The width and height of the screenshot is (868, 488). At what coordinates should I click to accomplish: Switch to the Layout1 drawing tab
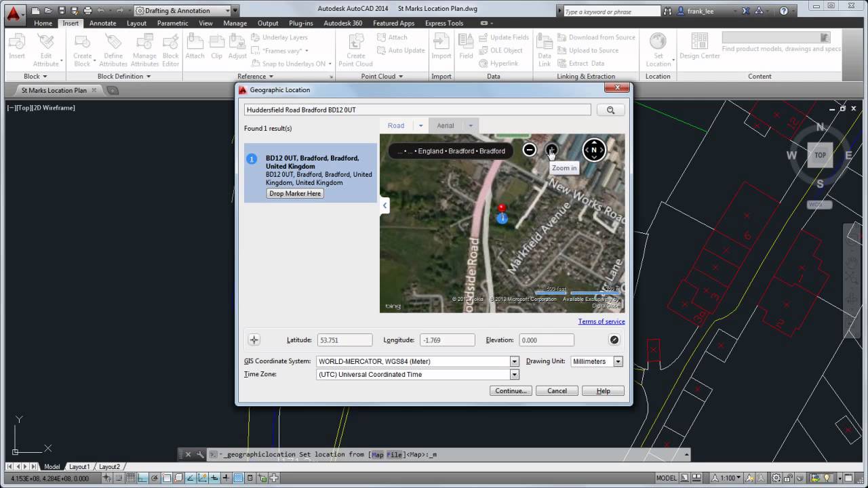tap(79, 467)
